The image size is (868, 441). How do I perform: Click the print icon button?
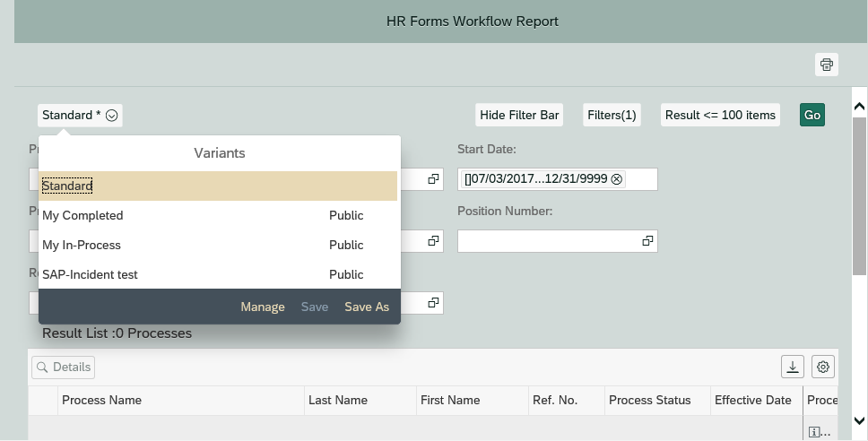(826, 65)
